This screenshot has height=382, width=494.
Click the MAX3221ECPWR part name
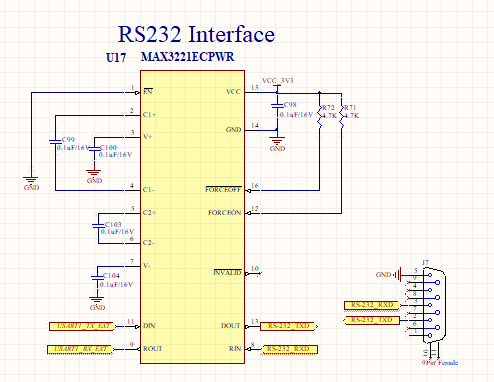coord(188,57)
